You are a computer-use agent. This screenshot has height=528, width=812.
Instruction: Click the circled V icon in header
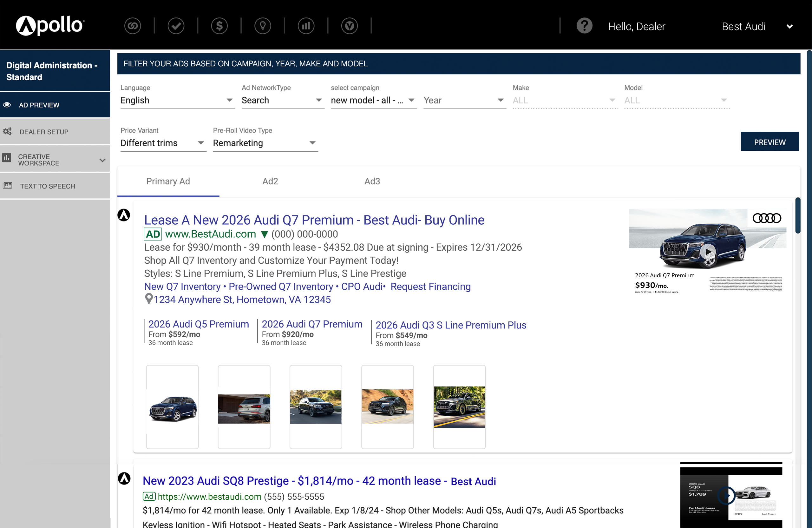coord(349,26)
